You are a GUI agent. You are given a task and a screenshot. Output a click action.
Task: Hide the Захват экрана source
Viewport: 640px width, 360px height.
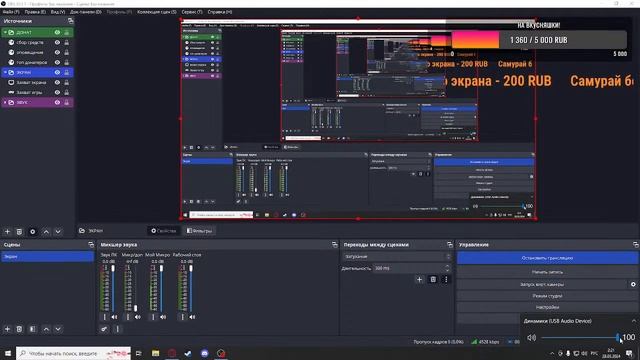pyautogui.click(x=57, y=82)
